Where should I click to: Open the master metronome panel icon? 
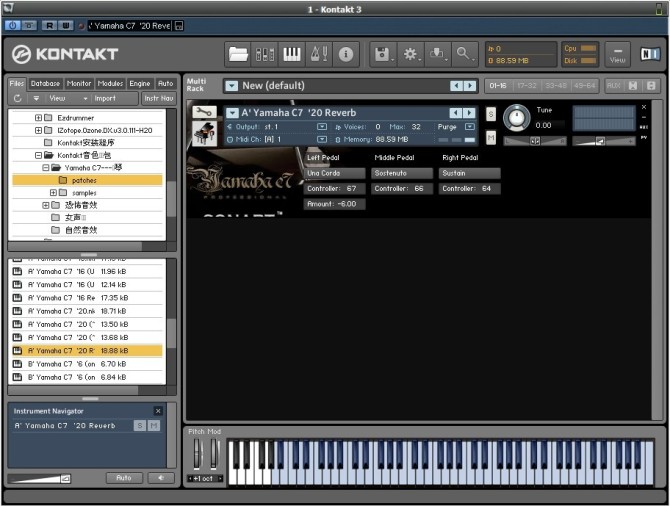click(x=319, y=54)
